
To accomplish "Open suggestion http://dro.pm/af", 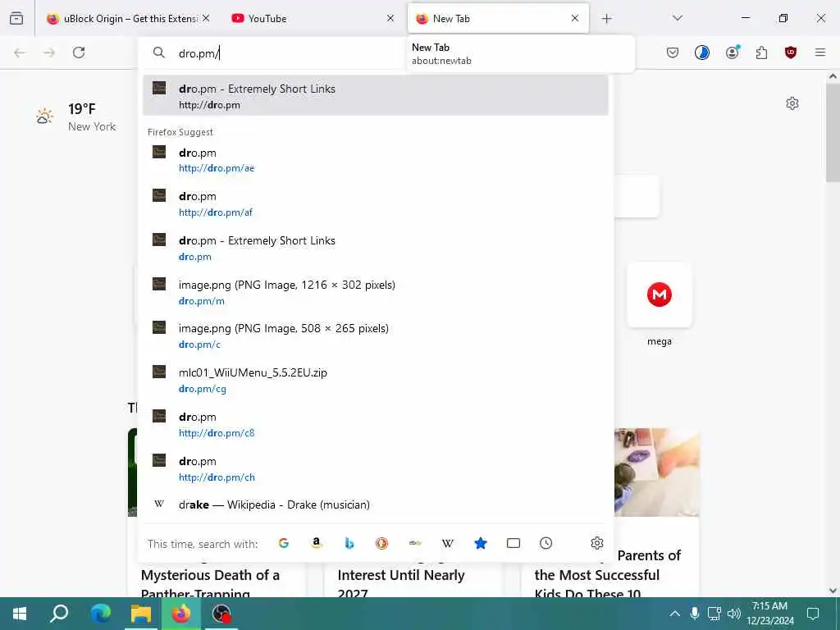I will point(375,203).
